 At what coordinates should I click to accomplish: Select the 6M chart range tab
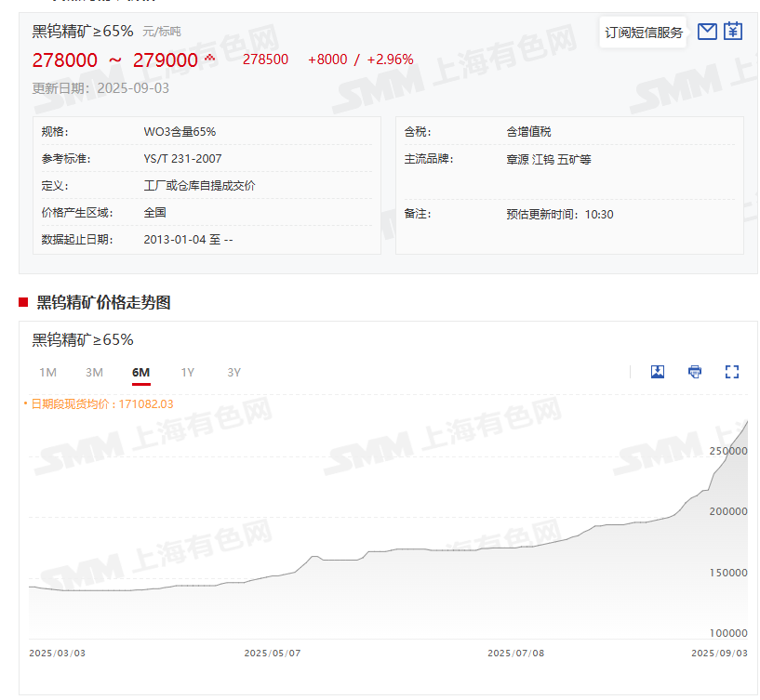[x=140, y=373]
